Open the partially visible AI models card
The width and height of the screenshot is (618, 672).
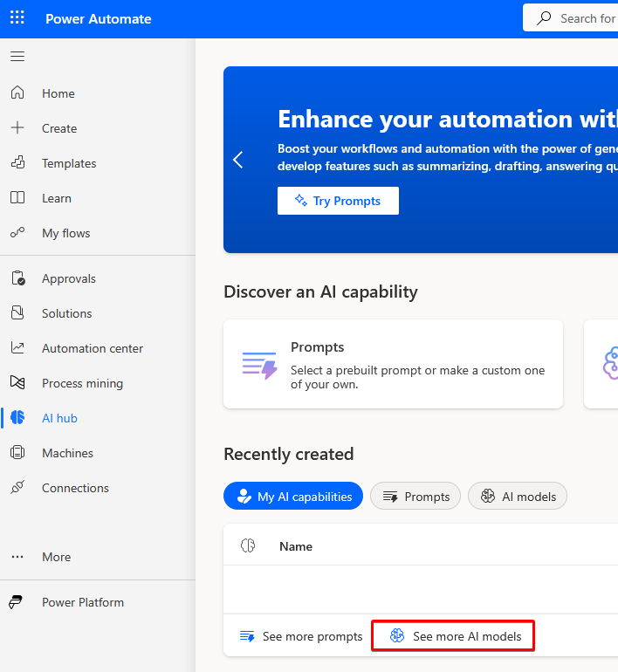tap(601, 364)
